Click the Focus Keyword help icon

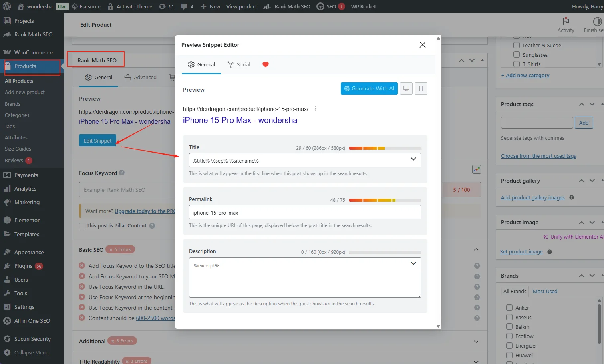tap(122, 173)
